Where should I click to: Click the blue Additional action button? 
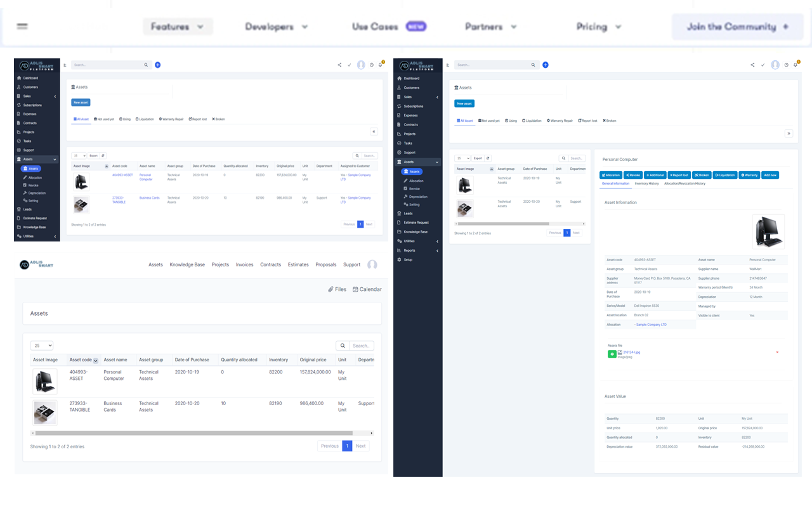655,175
